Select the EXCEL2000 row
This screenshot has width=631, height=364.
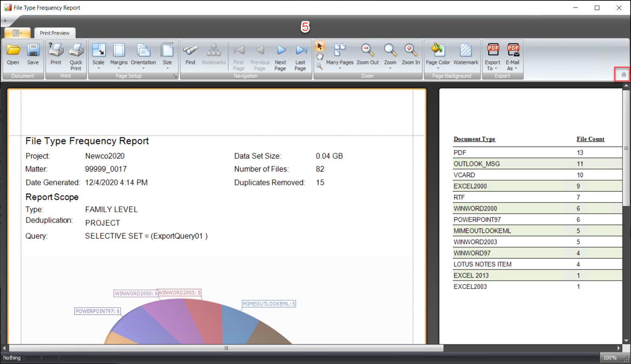[x=537, y=186]
